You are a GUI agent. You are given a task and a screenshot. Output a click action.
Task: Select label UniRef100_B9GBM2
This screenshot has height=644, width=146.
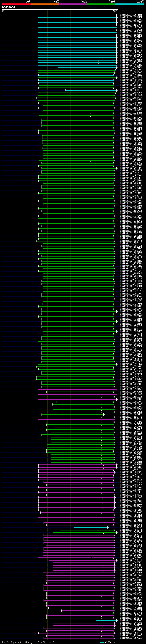pos(131,464)
